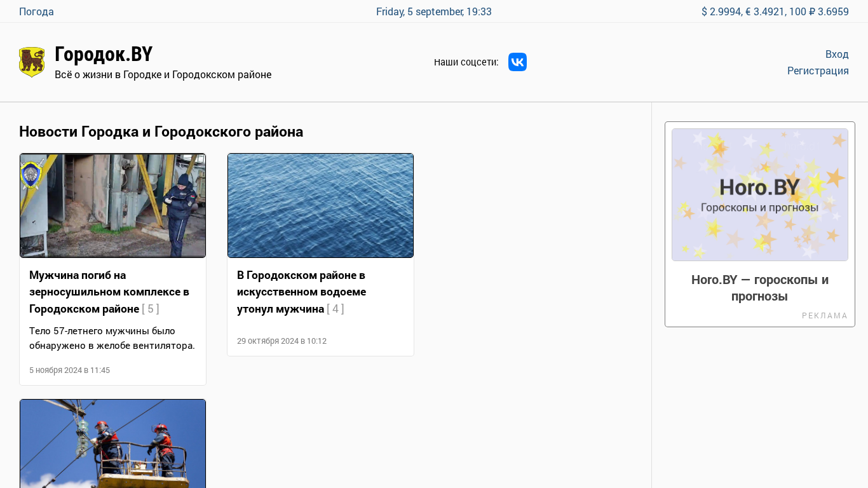Click the Городок.BY coat of arms logo

32,62
